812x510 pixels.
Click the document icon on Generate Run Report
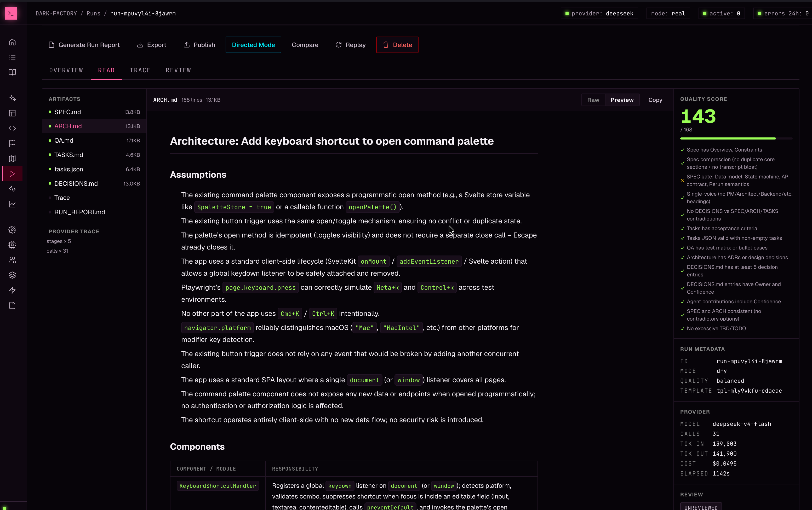point(51,45)
